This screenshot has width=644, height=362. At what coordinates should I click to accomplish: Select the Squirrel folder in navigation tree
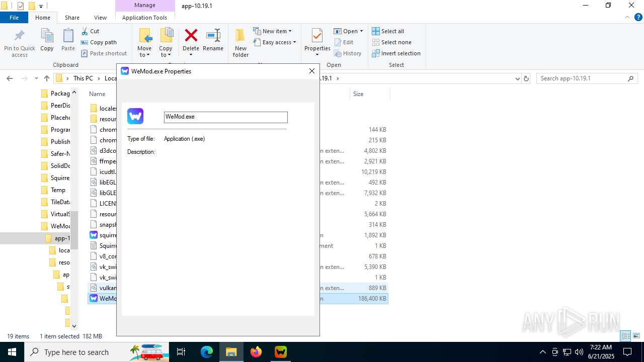55,178
